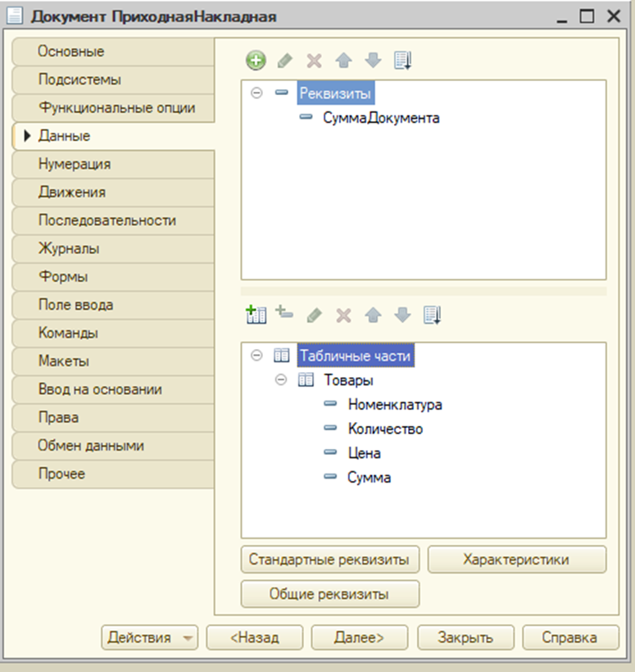Image resolution: width=635 pixels, height=672 pixels.
Task: Select the Данные tab
Action: click(114, 136)
